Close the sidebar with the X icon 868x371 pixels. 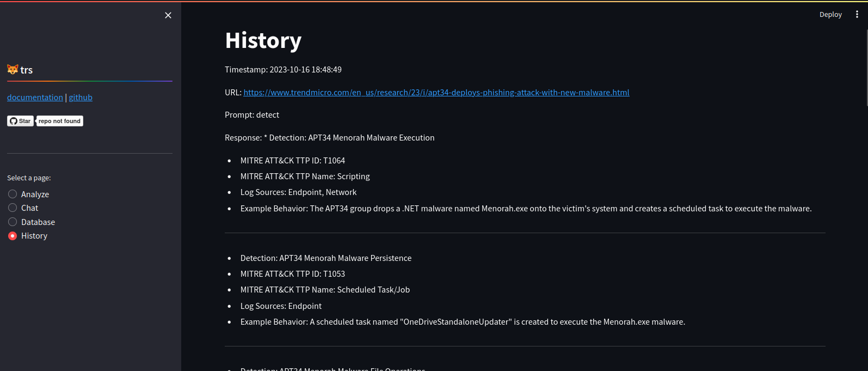(x=168, y=15)
